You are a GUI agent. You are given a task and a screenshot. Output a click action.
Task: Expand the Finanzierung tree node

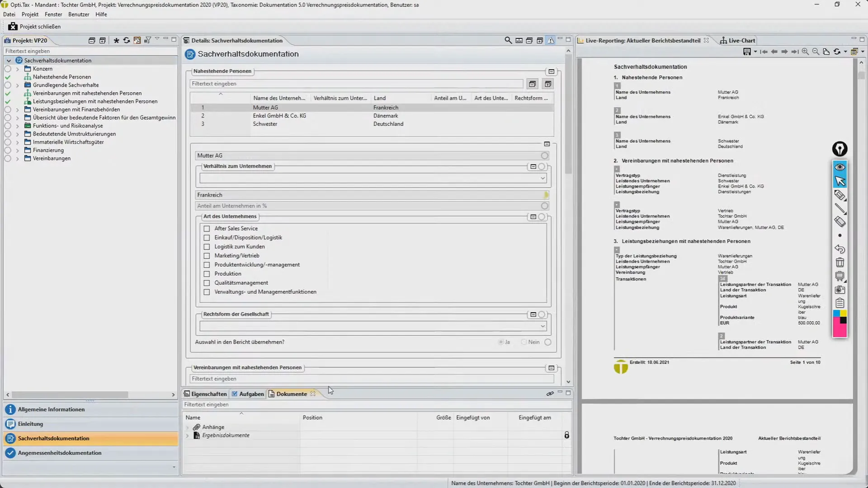click(17, 150)
